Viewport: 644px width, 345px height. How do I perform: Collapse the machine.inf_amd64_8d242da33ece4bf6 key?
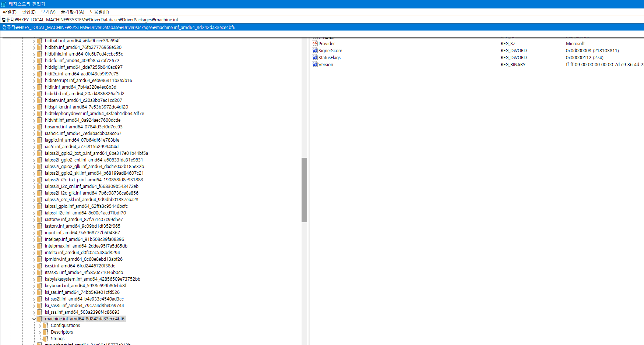pyautogui.click(x=34, y=319)
